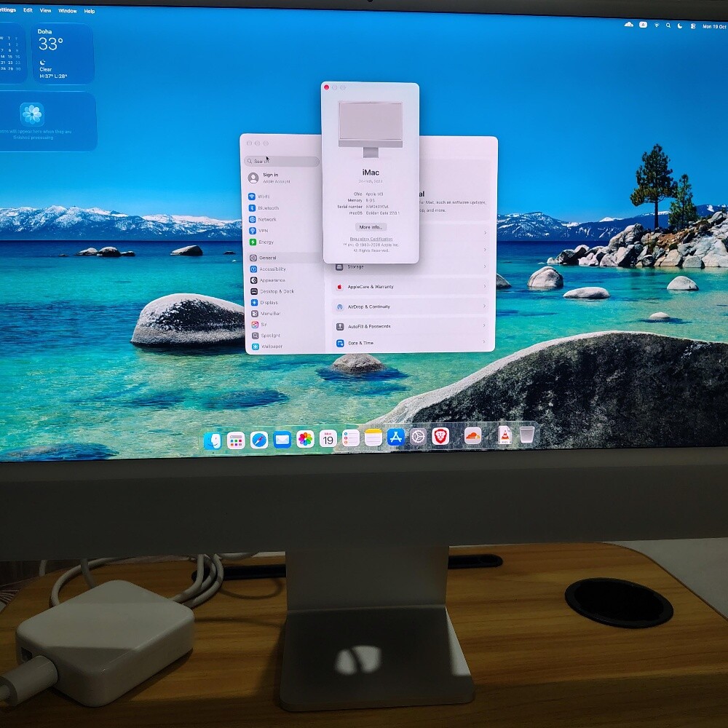
Task: Launch App Store from the Dock
Action: pos(395,437)
